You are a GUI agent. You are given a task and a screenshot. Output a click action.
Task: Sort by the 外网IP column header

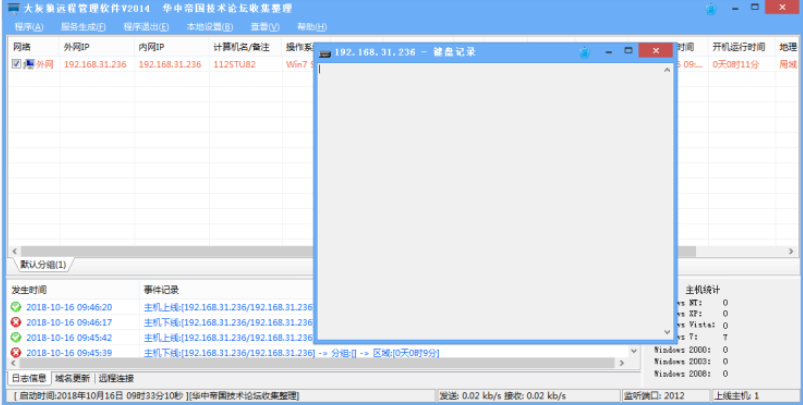(97, 47)
